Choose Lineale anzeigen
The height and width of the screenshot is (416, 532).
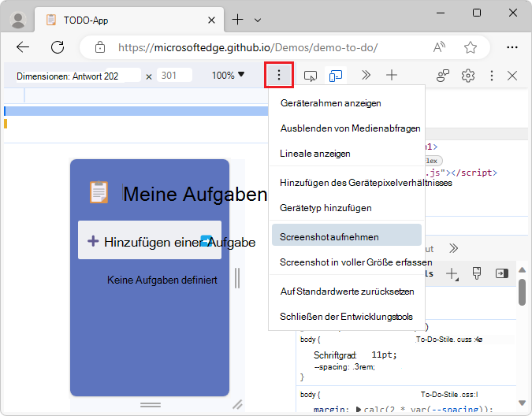click(347, 154)
